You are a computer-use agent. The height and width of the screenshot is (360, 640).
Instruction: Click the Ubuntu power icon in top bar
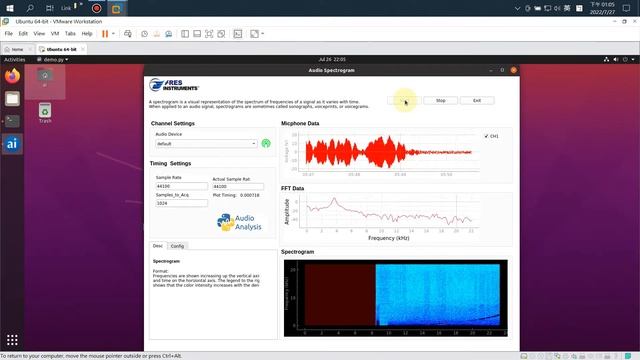(625, 60)
